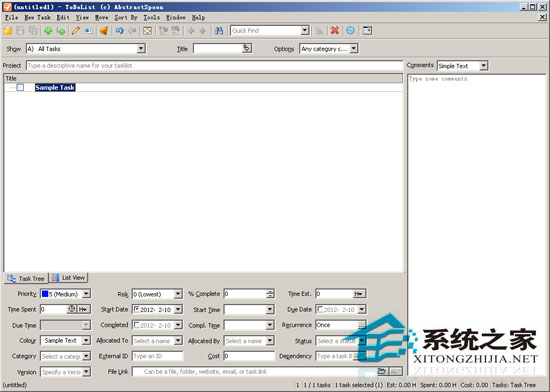The height and width of the screenshot is (392, 550).
Task: Open Preferences with the blue gear icon
Action: [350, 31]
